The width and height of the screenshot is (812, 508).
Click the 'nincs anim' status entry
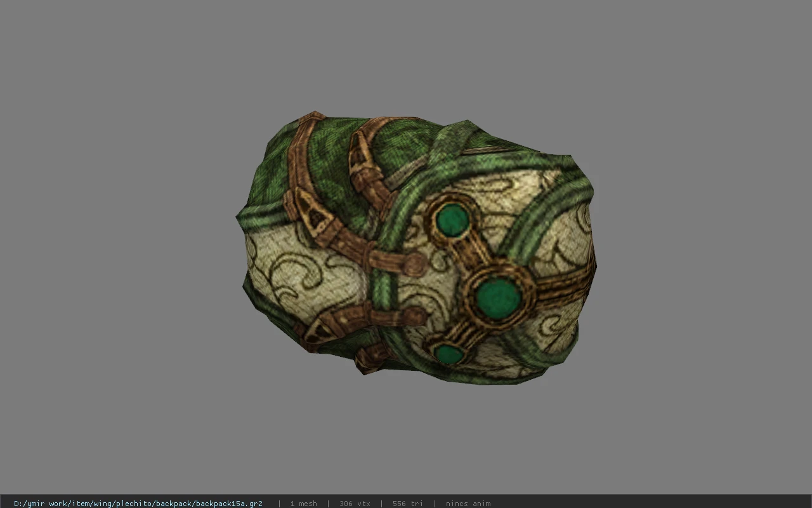point(468,504)
